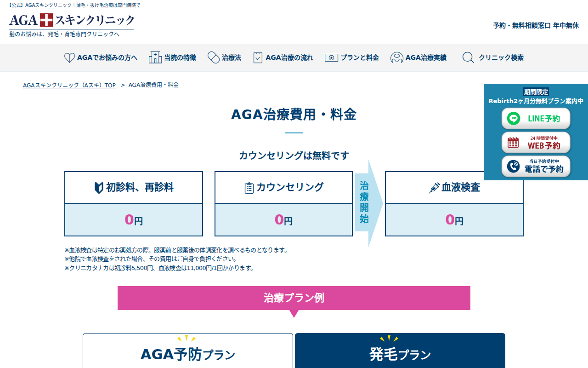588x368 pixels.
Task: Click the note about クリニカタナカ初診料5,500円
Action: [159, 268]
